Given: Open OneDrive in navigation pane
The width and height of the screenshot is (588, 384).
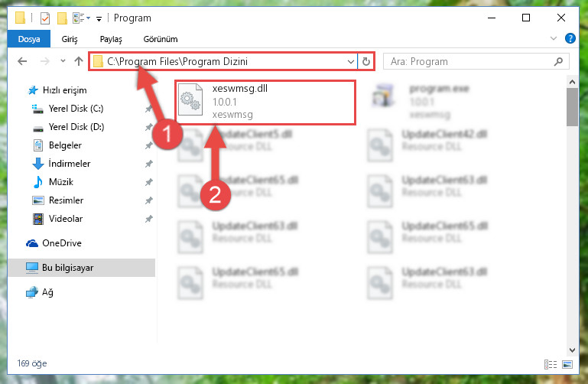Looking at the screenshot, I should pos(62,243).
